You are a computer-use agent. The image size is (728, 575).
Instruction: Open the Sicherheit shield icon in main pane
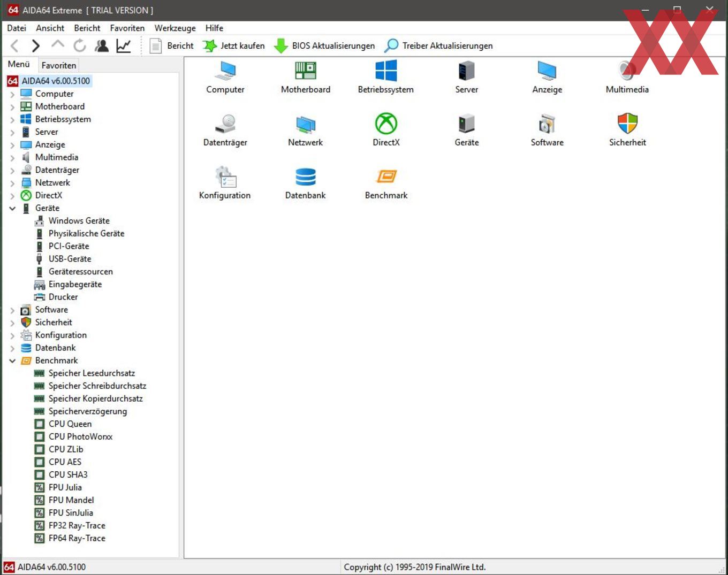point(627,124)
